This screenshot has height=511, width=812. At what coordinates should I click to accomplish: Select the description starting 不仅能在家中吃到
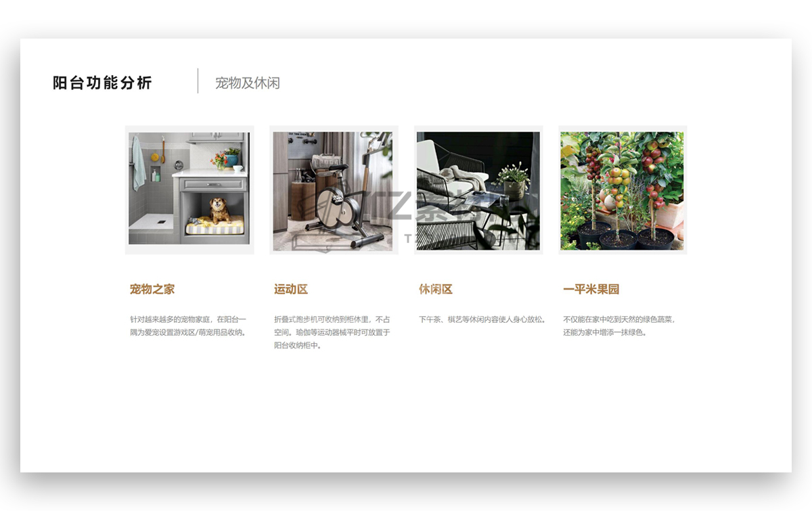[x=619, y=326]
